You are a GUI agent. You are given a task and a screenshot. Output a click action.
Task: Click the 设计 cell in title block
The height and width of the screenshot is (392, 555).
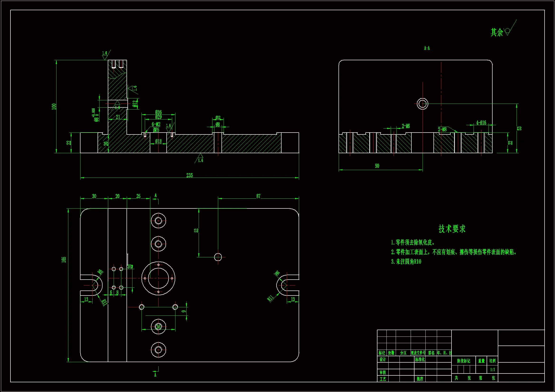(383, 360)
